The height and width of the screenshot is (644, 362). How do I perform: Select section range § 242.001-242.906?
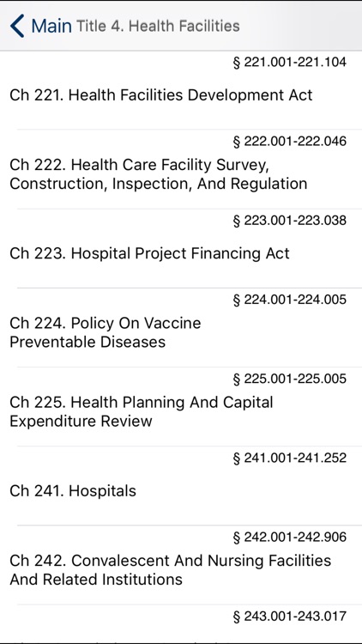(x=289, y=538)
